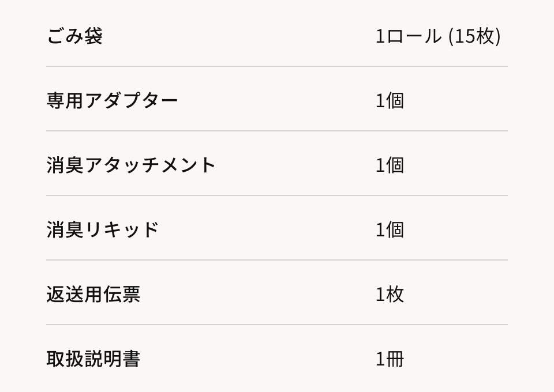Select the 1個 quantity for 消臭リキッド

[390, 229]
